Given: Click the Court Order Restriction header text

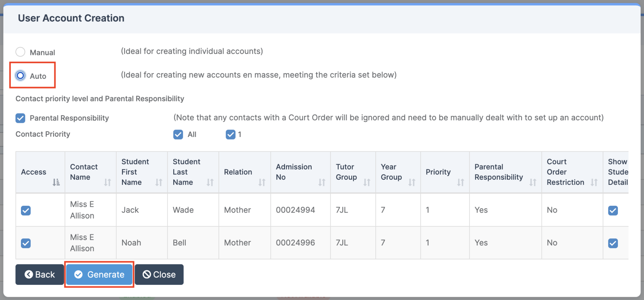Looking at the screenshot, I should [565, 172].
